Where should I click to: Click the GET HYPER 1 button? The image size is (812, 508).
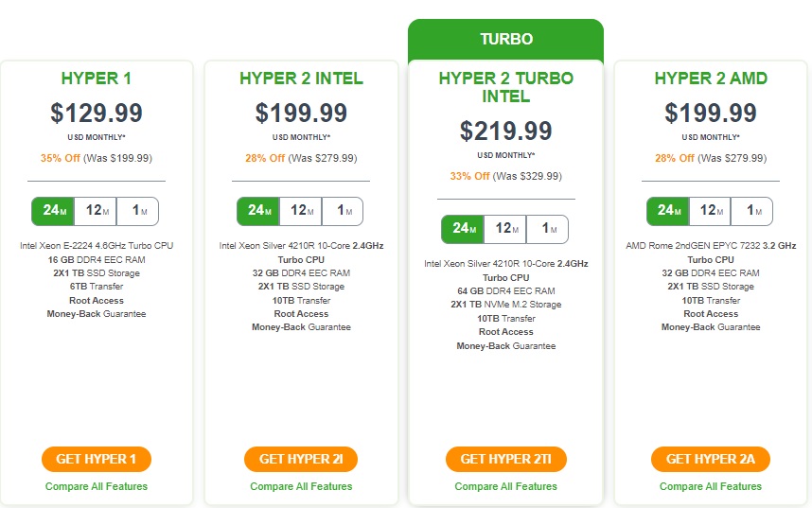[x=97, y=460]
